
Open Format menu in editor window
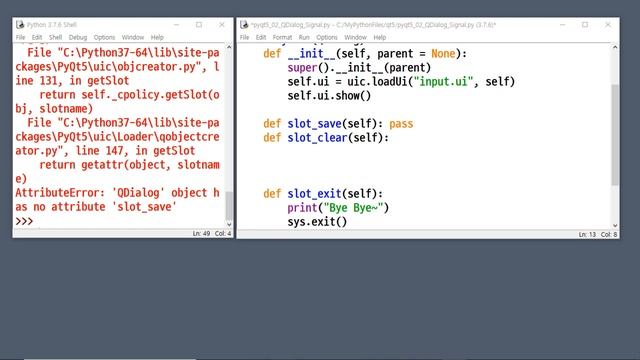pos(282,37)
